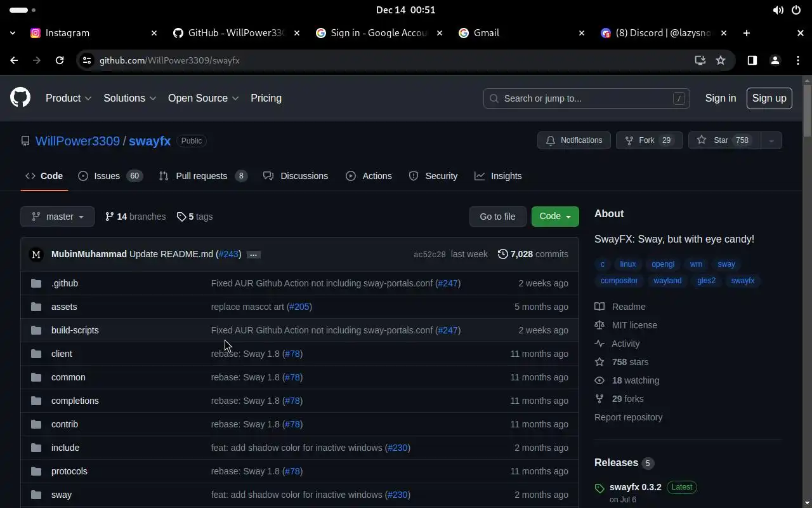Switch to the Security tab
Image resolution: width=812 pixels, height=508 pixels.
point(433,176)
